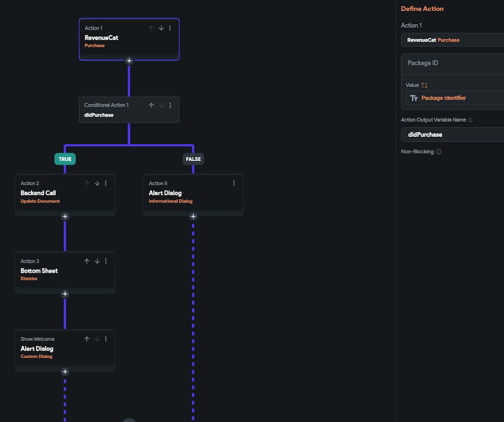Add action below Action 5 Alert Dialog
Image resolution: width=504 pixels, height=422 pixels.
[x=193, y=217]
